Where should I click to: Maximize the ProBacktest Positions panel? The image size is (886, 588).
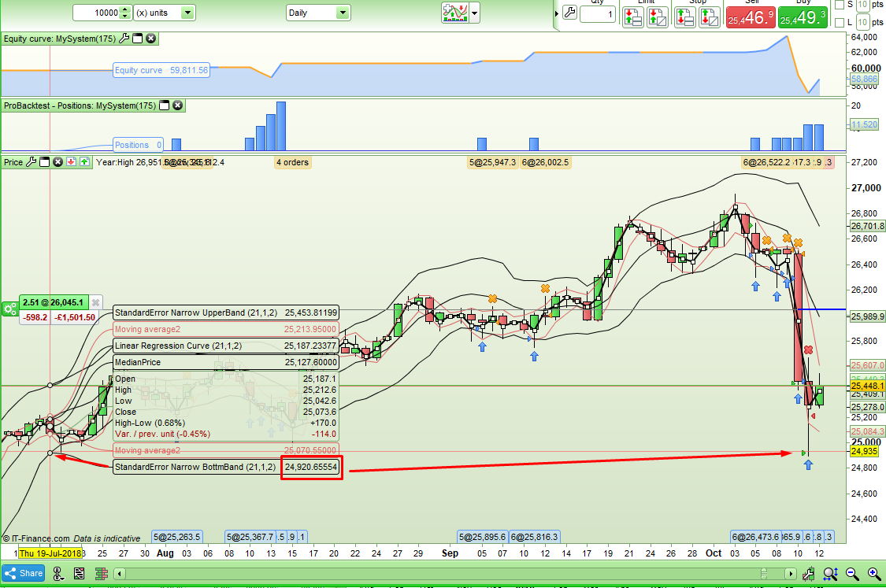[165, 105]
